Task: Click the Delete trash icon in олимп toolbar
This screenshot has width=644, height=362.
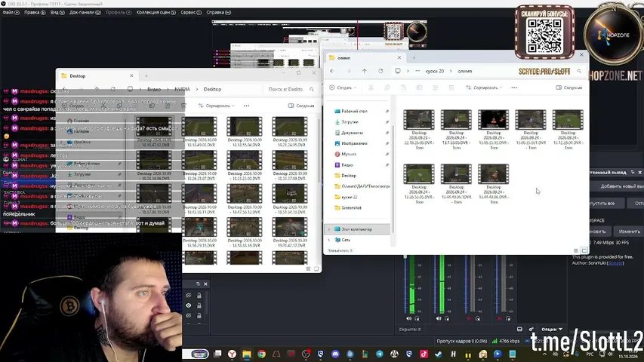Action: coord(451,87)
